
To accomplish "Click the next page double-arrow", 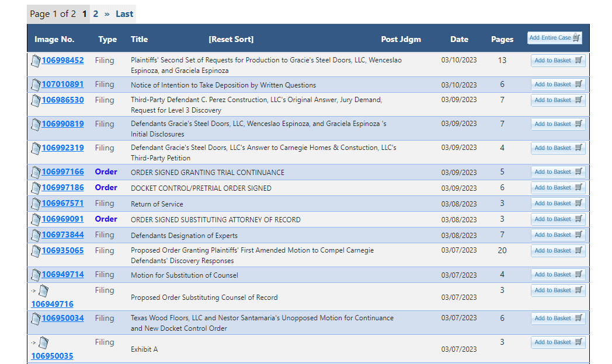I will [x=107, y=14].
